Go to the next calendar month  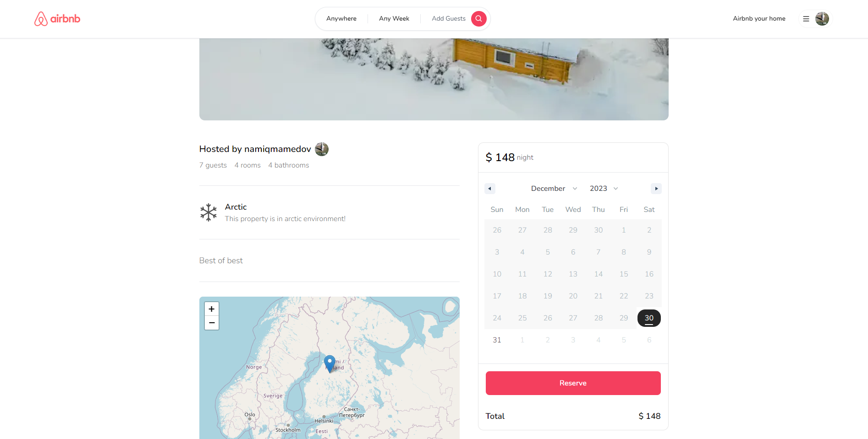coord(656,189)
